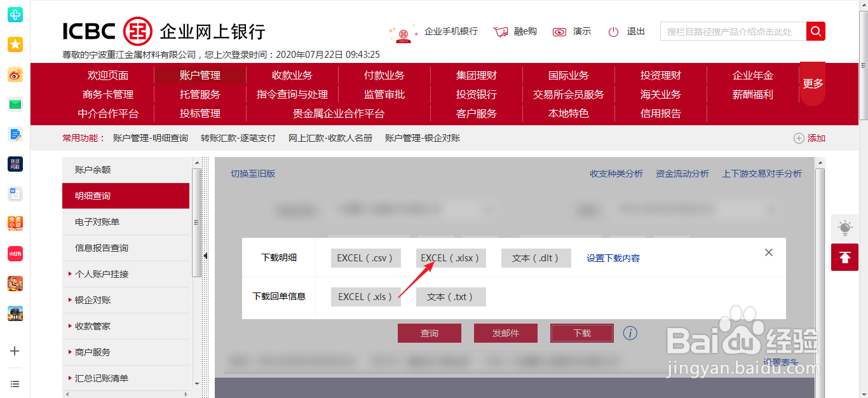
Task: Open the dark blue 环球网校 sidebar icon
Action: pyautogui.click(x=15, y=164)
